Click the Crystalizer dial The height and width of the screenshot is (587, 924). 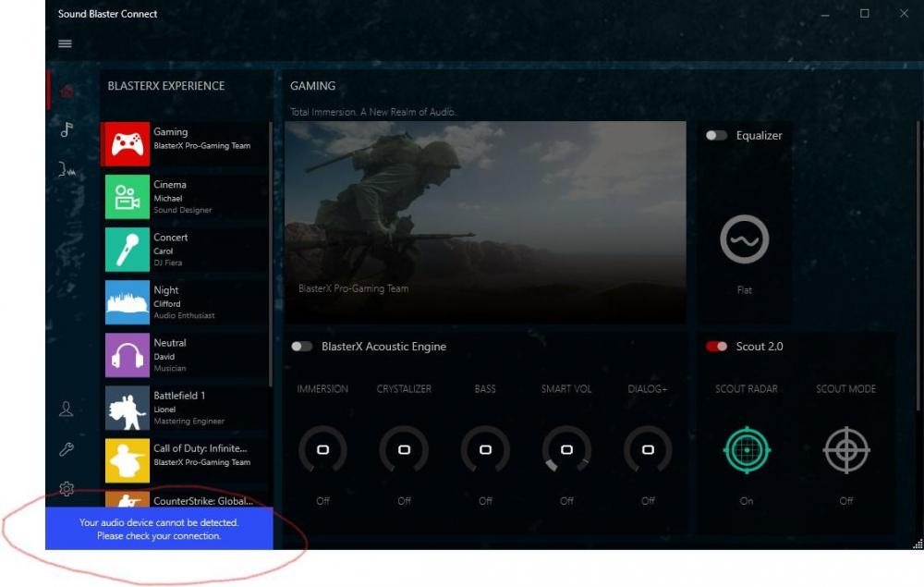[x=405, y=449]
